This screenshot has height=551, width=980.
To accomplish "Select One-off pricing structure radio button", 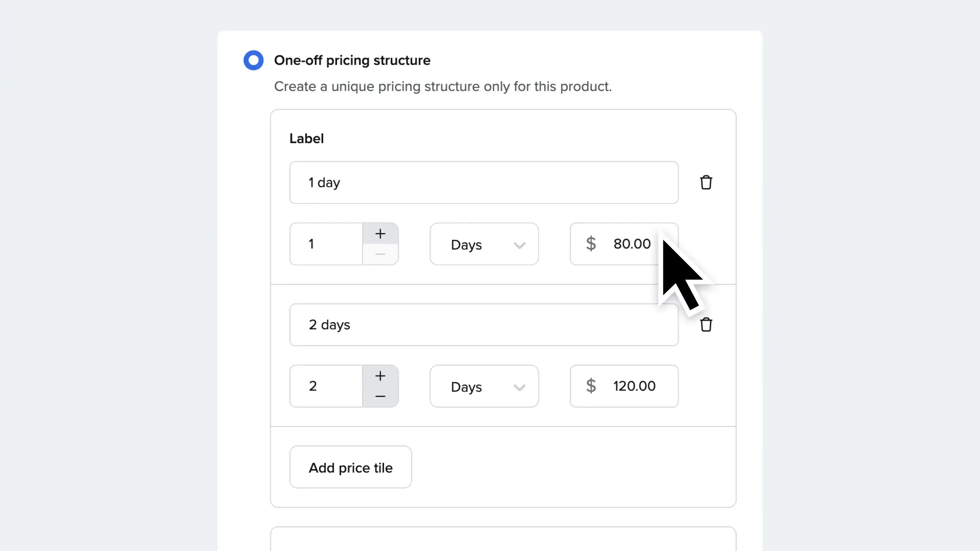I will click(253, 60).
